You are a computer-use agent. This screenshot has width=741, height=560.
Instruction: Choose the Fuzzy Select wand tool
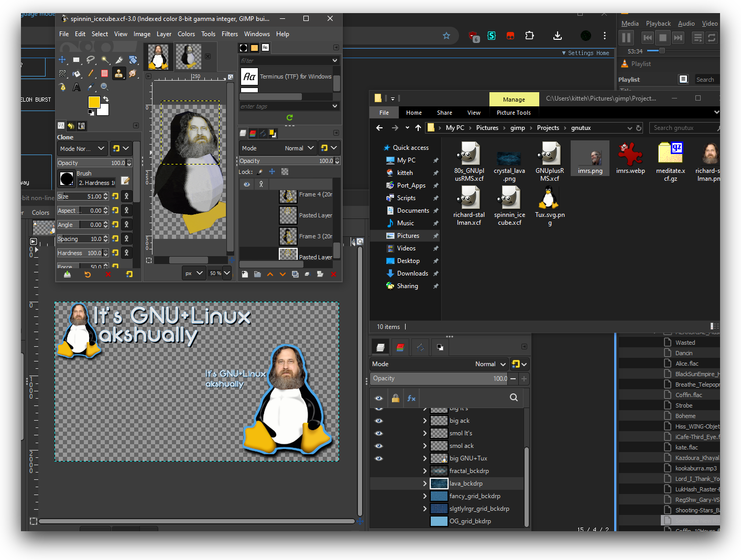[105, 60]
